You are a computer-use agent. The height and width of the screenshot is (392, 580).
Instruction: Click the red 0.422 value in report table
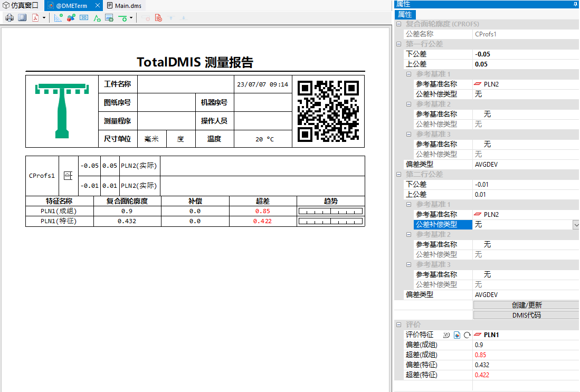[x=262, y=221]
